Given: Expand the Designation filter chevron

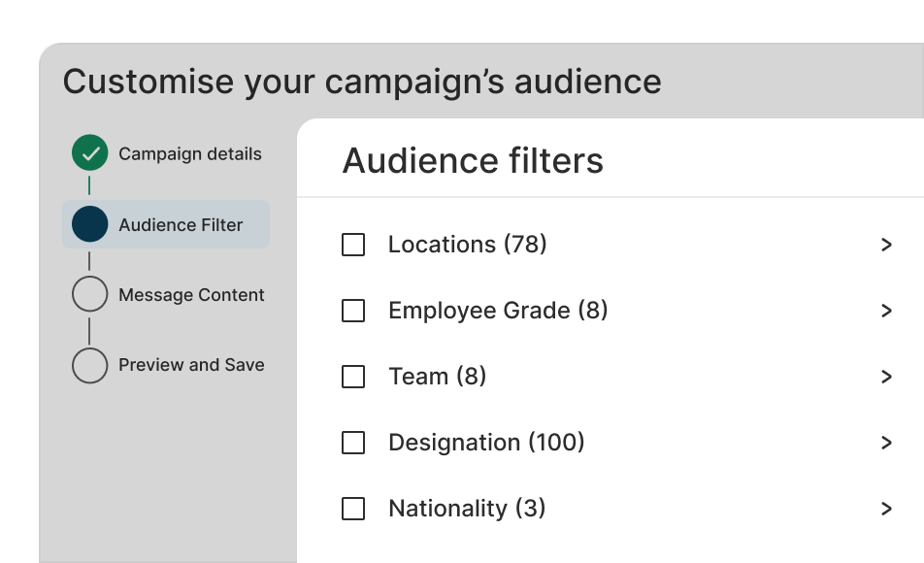Looking at the screenshot, I should pyautogui.click(x=886, y=443).
